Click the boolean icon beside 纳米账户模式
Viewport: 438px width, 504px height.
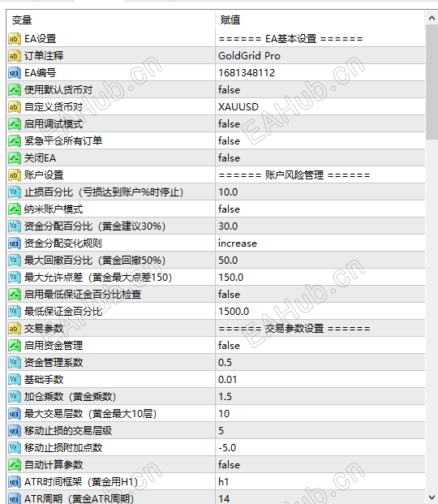(x=14, y=209)
